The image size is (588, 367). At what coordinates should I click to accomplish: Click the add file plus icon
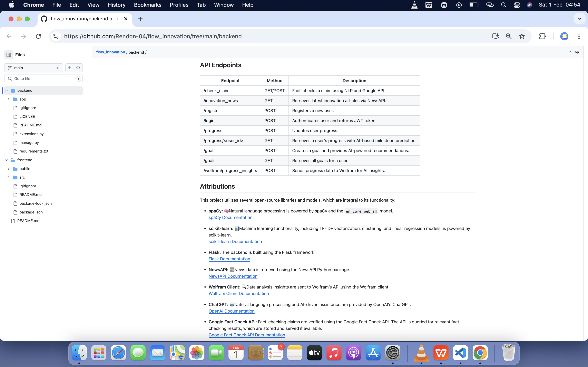70,68
